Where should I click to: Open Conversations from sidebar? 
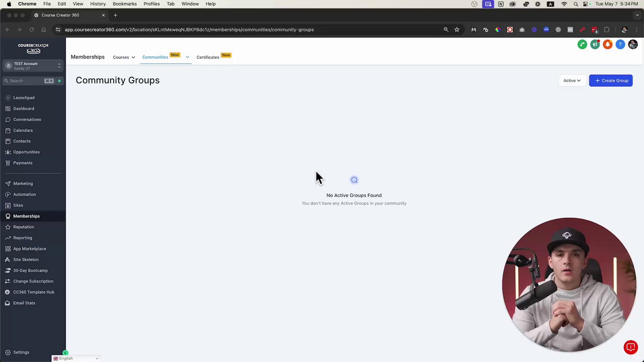coord(27,120)
